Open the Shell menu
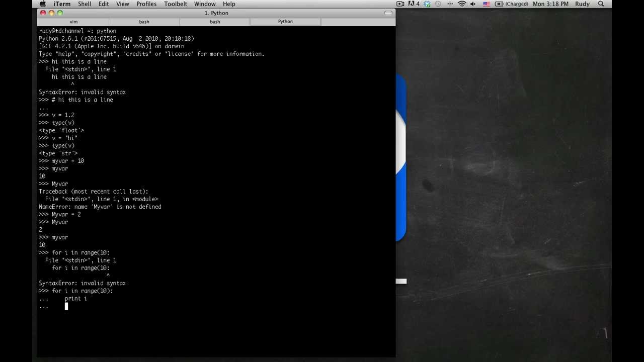The image size is (644, 362). (85, 4)
